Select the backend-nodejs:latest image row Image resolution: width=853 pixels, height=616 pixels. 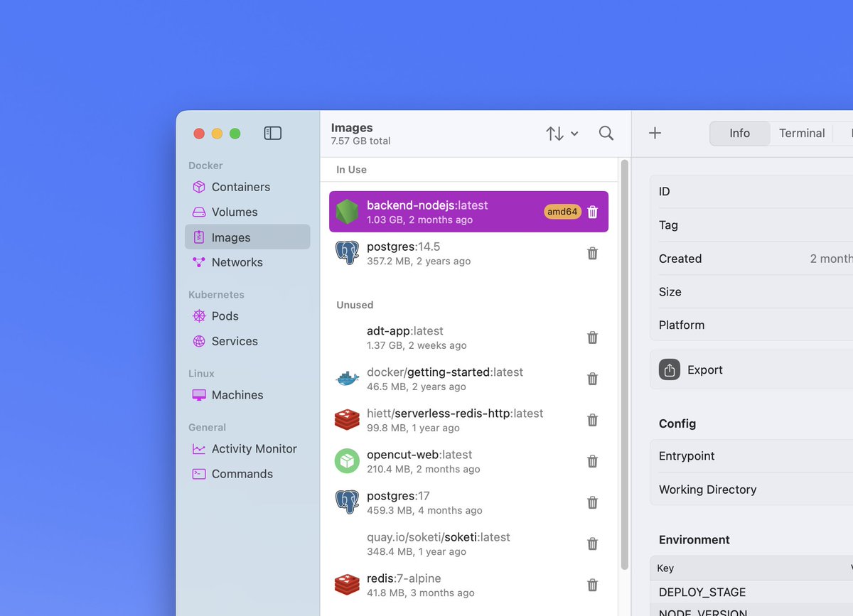[468, 212]
